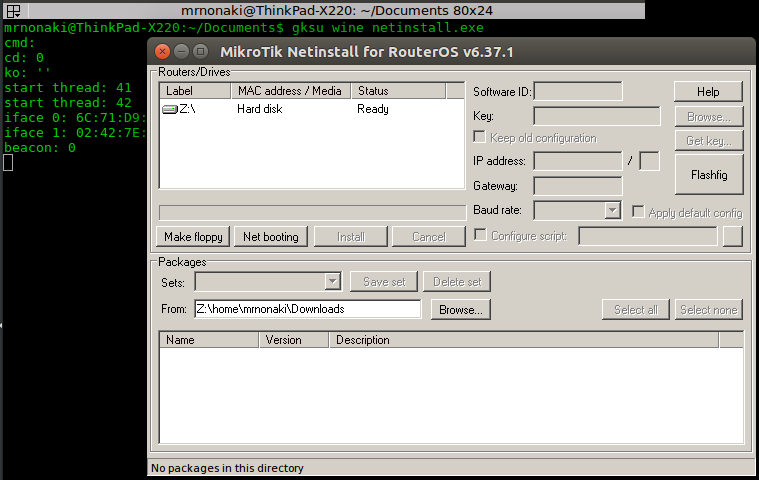The height and width of the screenshot is (480, 759).
Task: Click the terminal command 'gksu wine netinstall.exe'
Action: coord(388,28)
